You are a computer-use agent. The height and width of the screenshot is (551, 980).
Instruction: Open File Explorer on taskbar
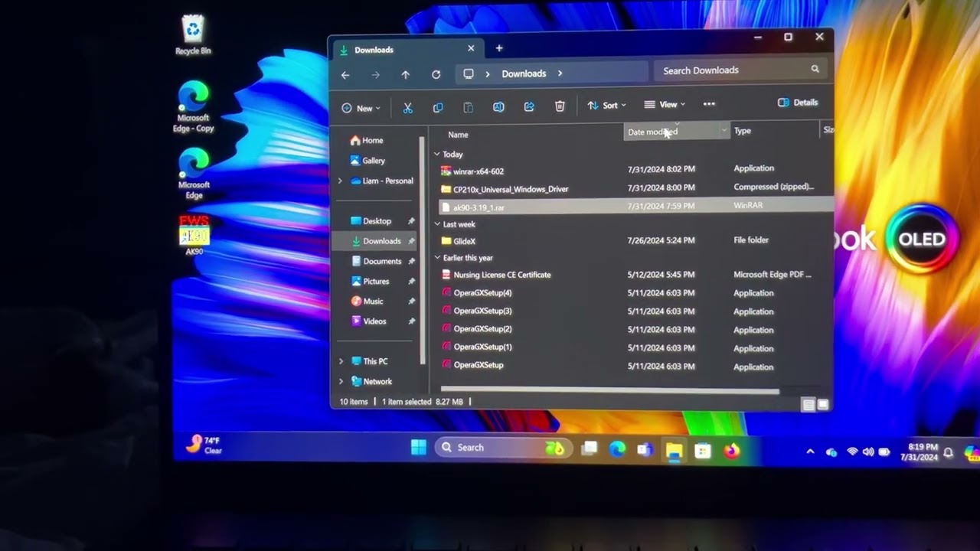tap(674, 451)
